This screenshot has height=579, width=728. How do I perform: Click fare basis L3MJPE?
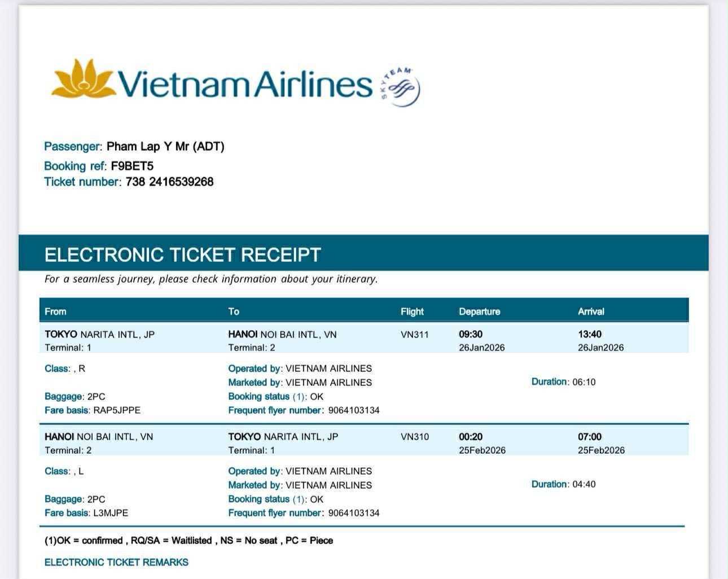(110, 513)
